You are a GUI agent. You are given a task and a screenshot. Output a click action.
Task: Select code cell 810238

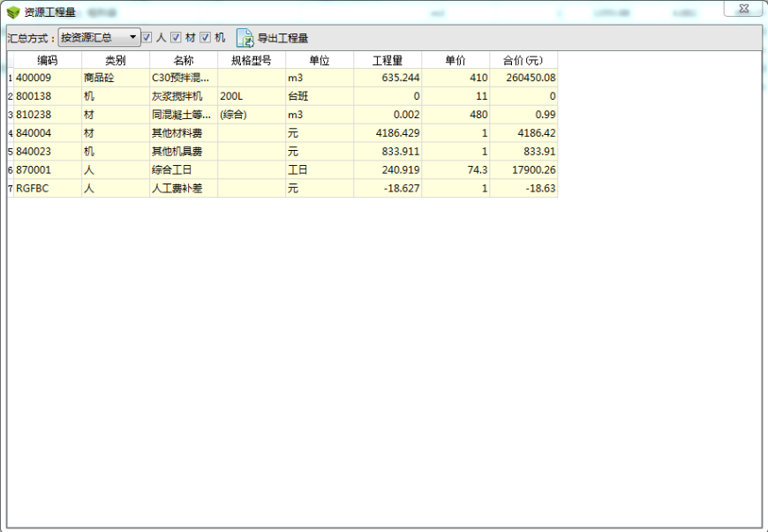click(48, 115)
